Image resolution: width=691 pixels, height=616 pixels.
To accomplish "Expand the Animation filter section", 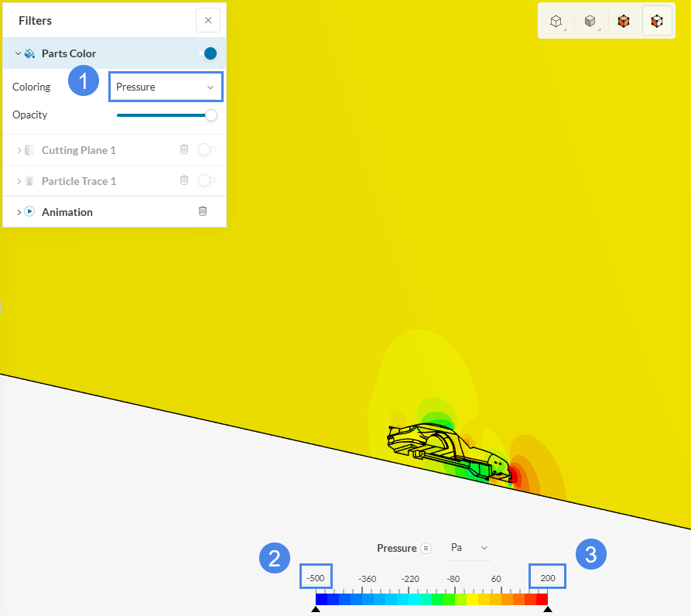I will 19,211.
